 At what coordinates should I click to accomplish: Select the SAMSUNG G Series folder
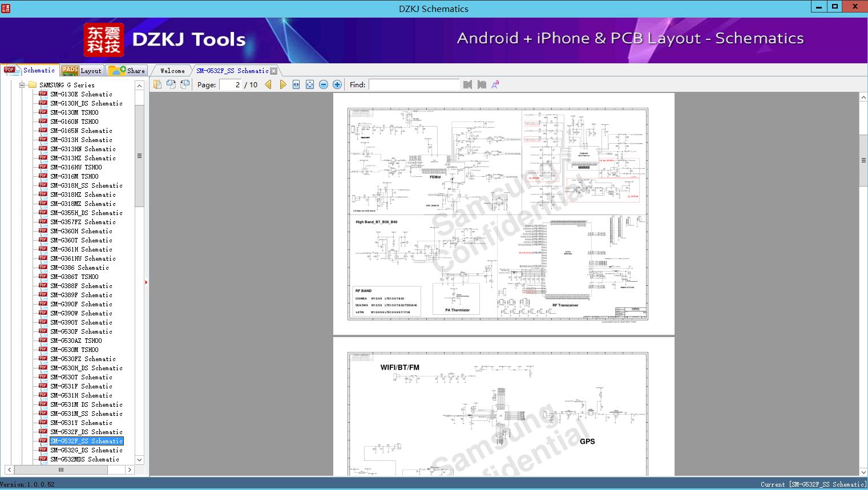point(67,85)
